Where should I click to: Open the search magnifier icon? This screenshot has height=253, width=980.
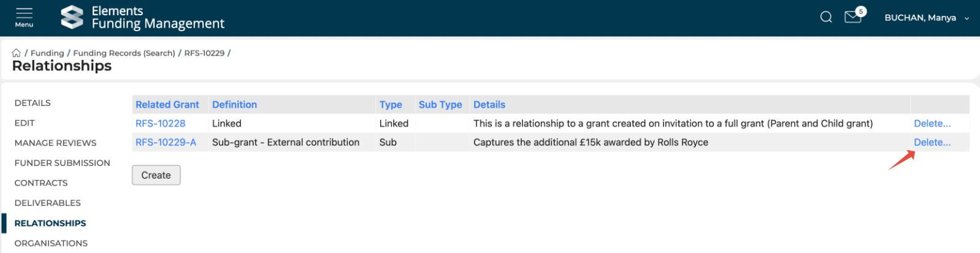[x=826, y=17]
